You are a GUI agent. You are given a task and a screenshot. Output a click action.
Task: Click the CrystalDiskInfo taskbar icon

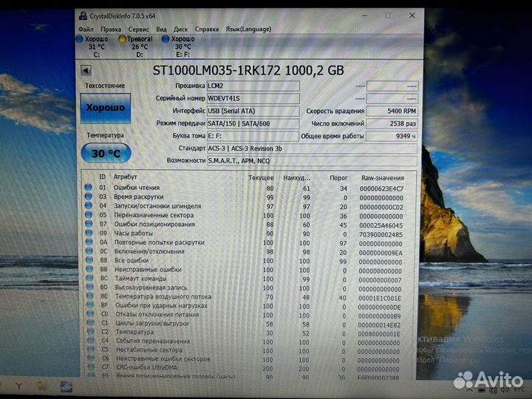66,386
